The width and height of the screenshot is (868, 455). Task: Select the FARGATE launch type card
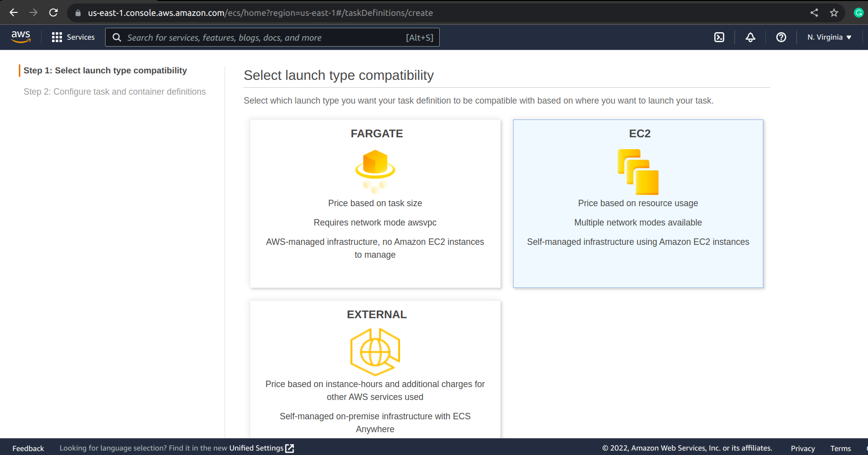(x=375, y=203)
